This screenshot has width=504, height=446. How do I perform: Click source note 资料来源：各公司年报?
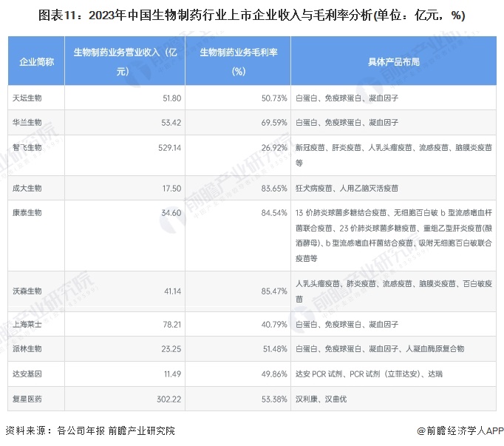[90, 430]
